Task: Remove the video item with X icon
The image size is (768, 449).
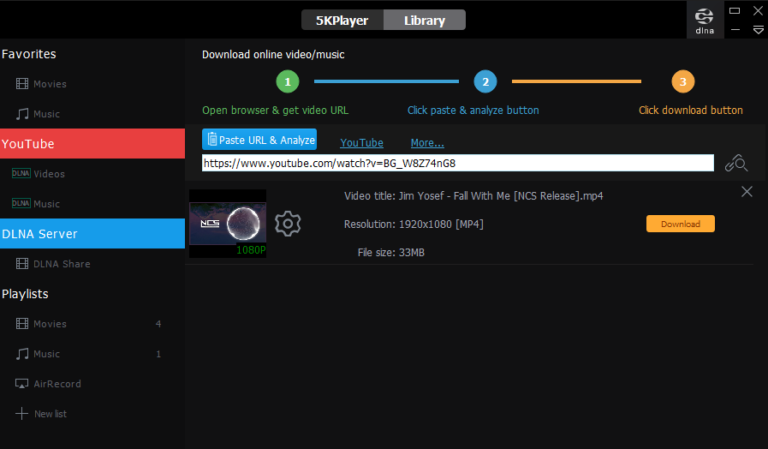Action: click(x=747, y=192)
